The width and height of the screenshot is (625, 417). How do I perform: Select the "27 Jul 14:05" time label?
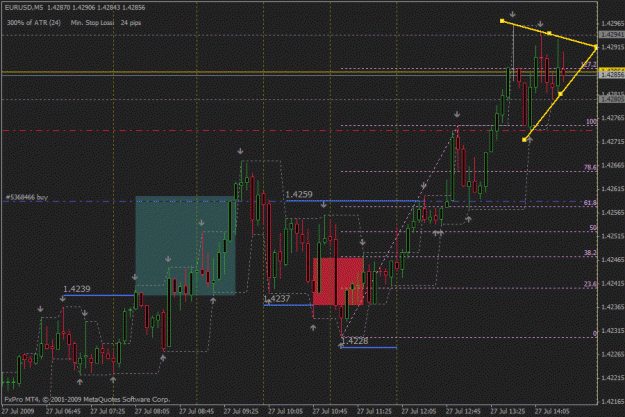point(552,411)
